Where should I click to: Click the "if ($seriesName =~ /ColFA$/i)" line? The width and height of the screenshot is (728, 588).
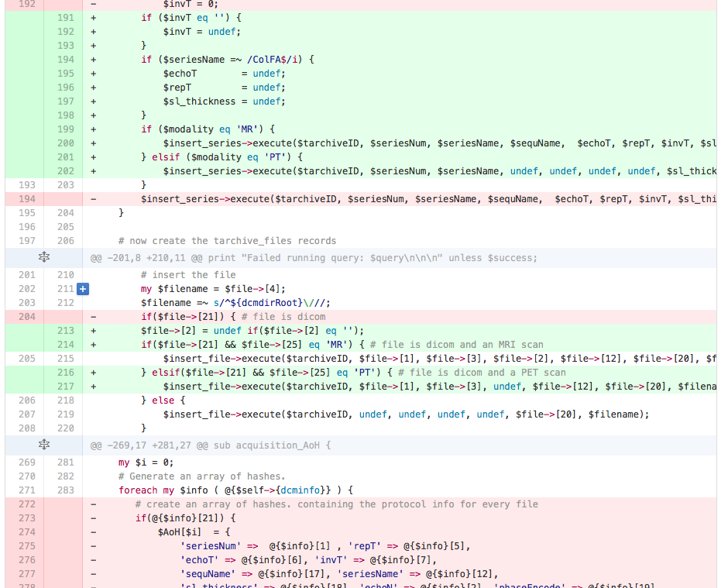pos(227,60)
